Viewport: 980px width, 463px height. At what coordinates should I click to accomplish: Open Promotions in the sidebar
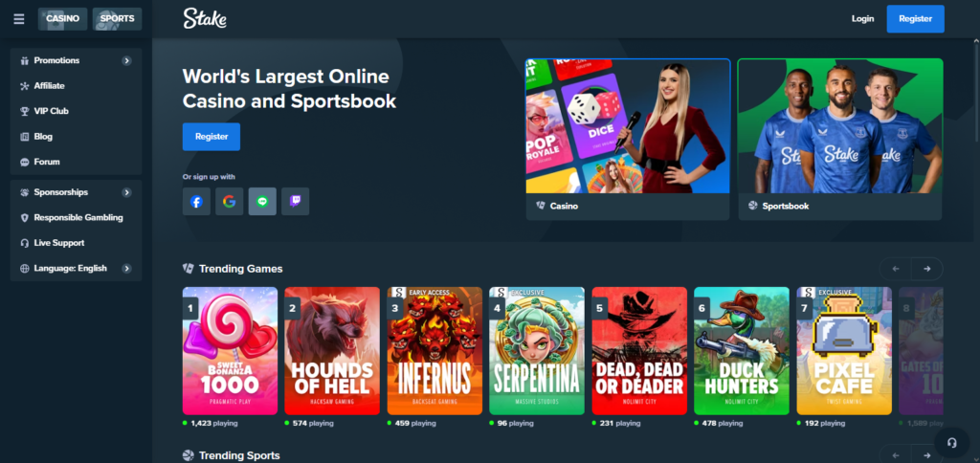point(77,60)
